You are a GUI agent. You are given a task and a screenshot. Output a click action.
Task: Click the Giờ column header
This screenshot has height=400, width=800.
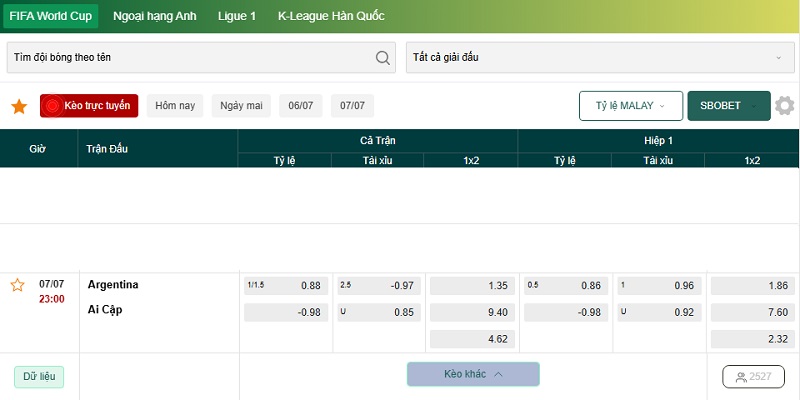pos(38,149)
